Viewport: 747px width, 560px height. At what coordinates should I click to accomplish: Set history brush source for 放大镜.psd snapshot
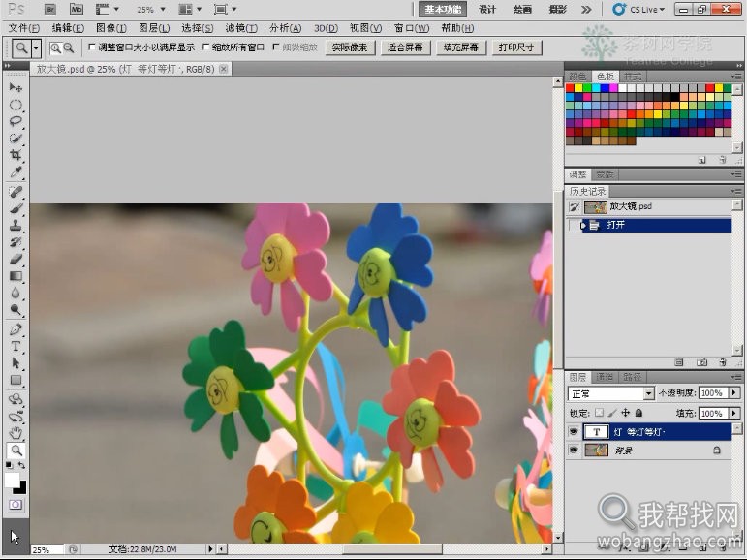575,206
